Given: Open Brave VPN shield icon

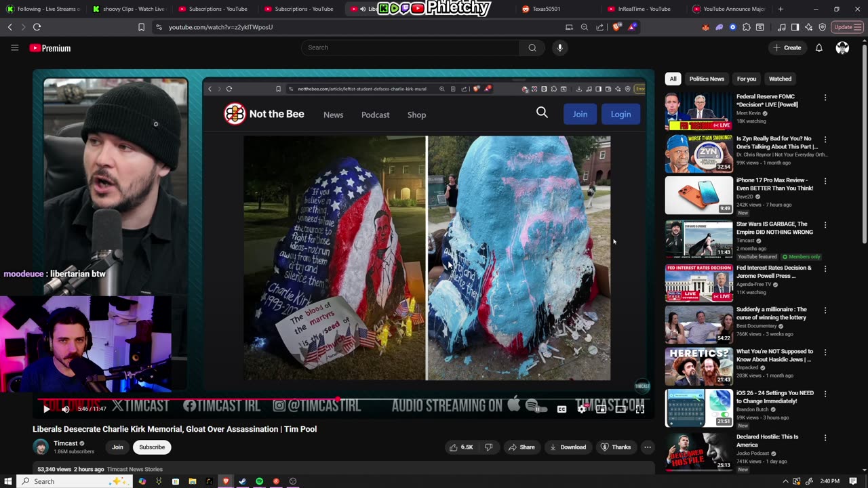Looking at the screenshot, I should (x=822, y=27).
